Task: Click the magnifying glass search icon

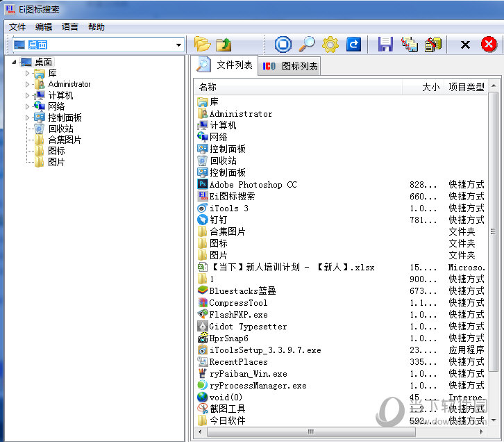Action: pos(307,44)
